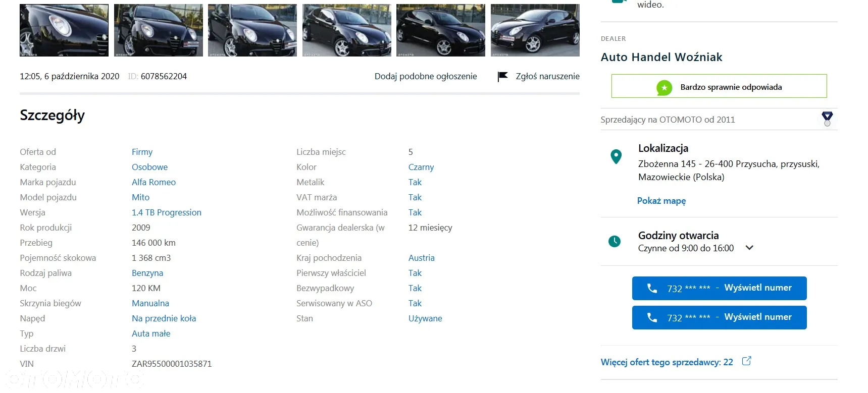The height and width of the screenshot is (393, 868).
Task: Click the Na przednie koła drive link
Action: coord(164,318)
